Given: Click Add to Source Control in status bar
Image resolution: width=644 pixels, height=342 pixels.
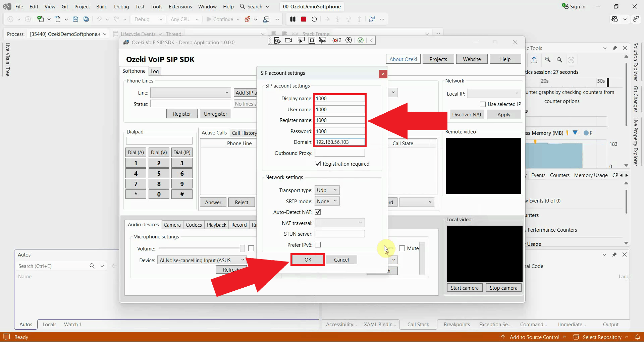Looking at the screenshot, I should [x=534, y=337].
